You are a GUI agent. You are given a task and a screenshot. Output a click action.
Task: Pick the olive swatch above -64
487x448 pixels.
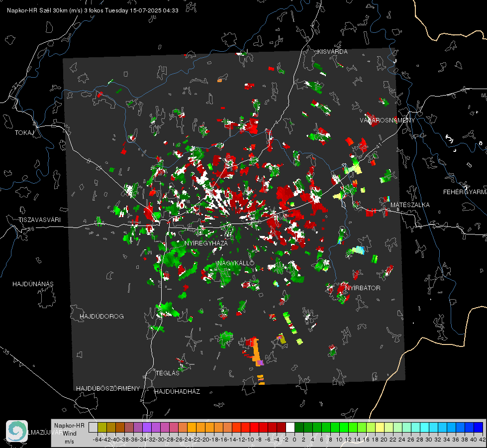pos(102,427)
